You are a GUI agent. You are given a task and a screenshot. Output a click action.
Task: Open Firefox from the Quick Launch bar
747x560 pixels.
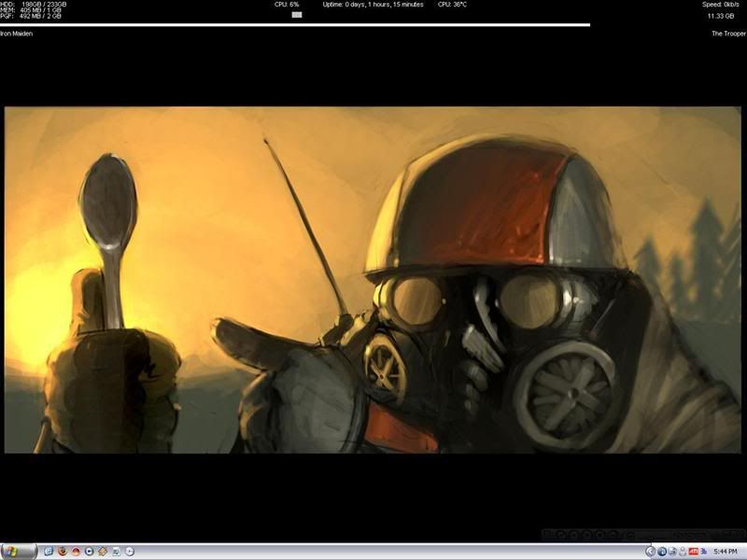tap(63, 552)
